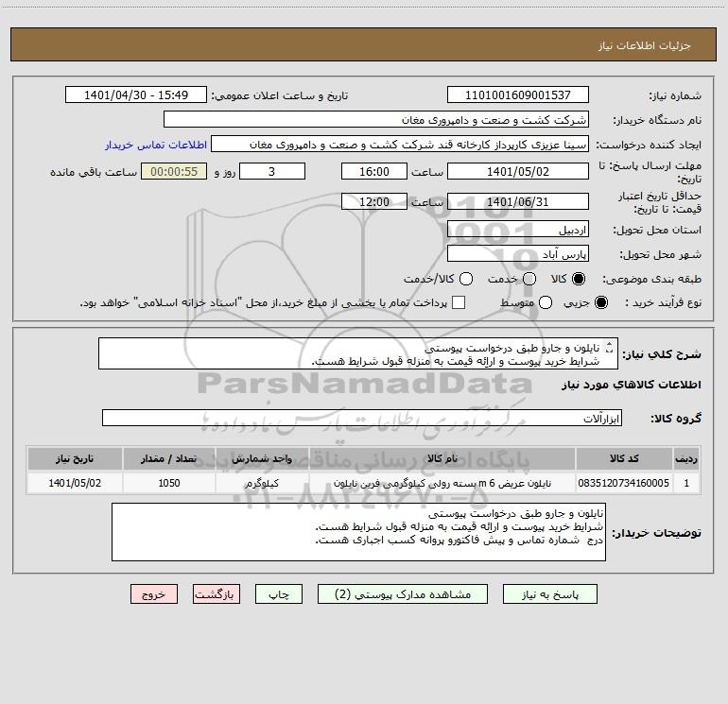728x704 pixels.
Task: Click product code 0835120734160005 cell
Action: 624,483
